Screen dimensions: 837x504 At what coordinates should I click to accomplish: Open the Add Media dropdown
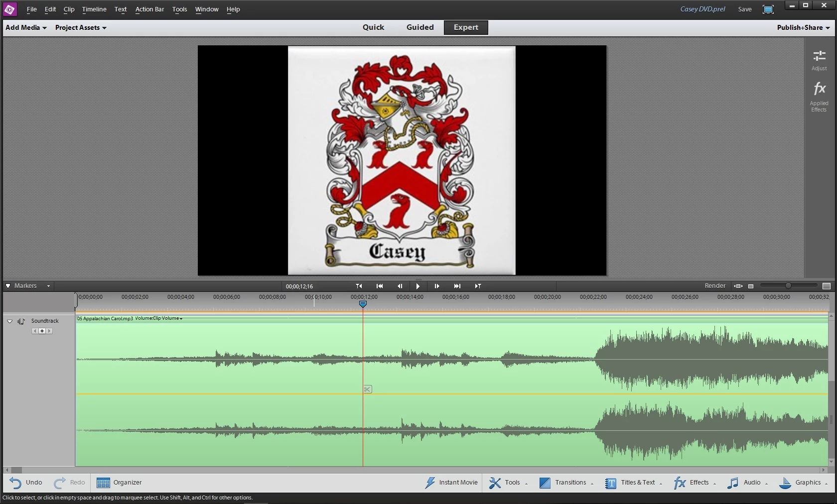[26, 27]
